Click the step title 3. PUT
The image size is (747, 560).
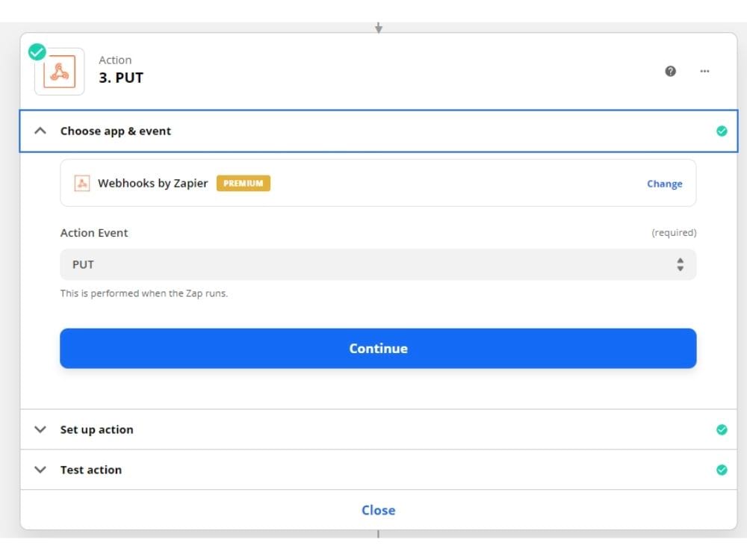pos(121,78)
